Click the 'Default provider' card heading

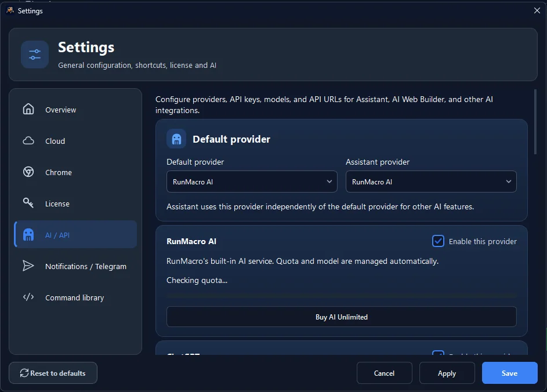click(231, 139)
